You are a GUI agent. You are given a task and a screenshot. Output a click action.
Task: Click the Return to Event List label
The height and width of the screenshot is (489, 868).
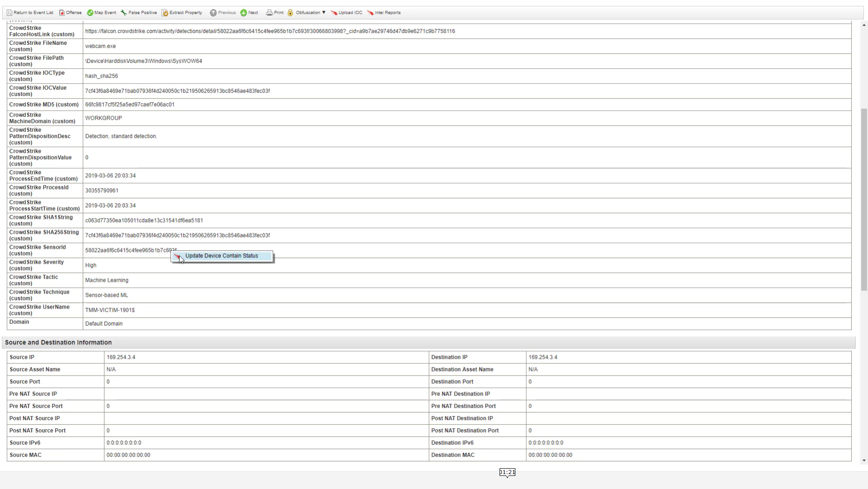click(33, 13)
